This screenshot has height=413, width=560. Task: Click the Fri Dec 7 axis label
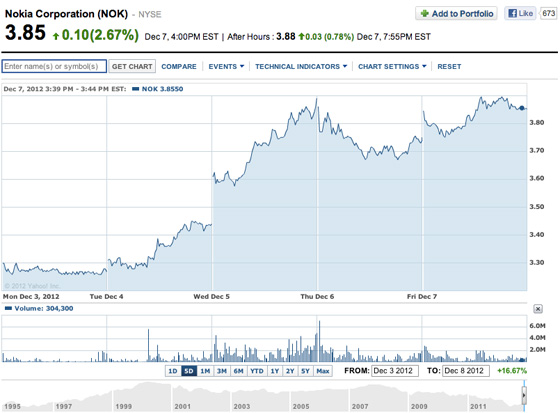[422, 297]
